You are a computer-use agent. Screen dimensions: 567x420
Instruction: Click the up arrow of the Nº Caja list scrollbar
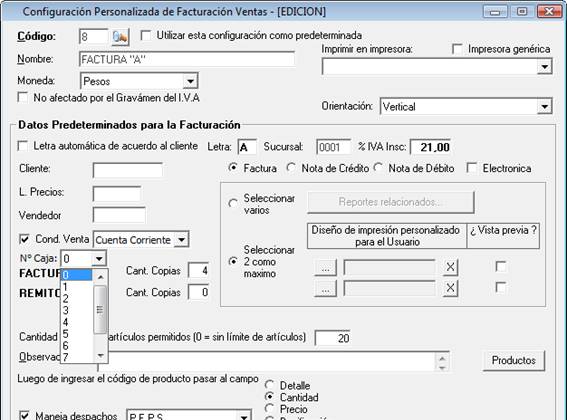[x=101, y=277]
